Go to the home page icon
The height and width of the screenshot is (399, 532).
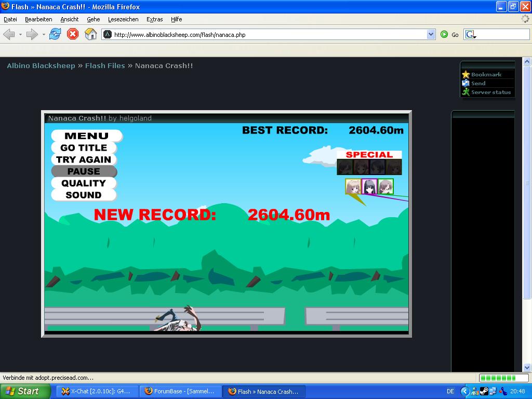pos(90,34)
